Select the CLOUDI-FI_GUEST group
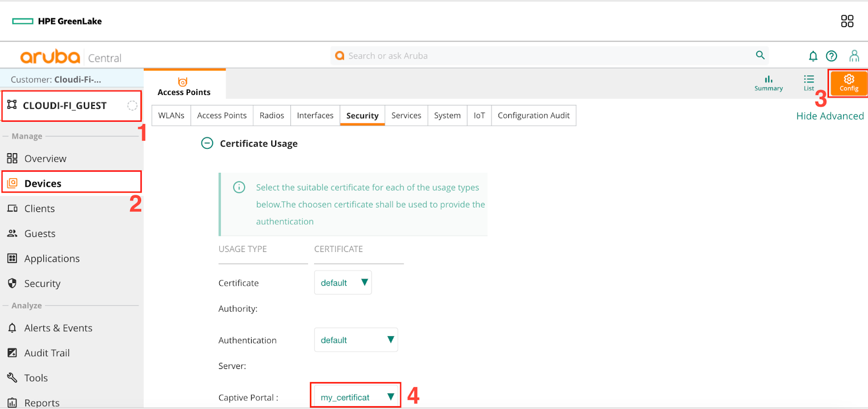 (x=72, y=106)
